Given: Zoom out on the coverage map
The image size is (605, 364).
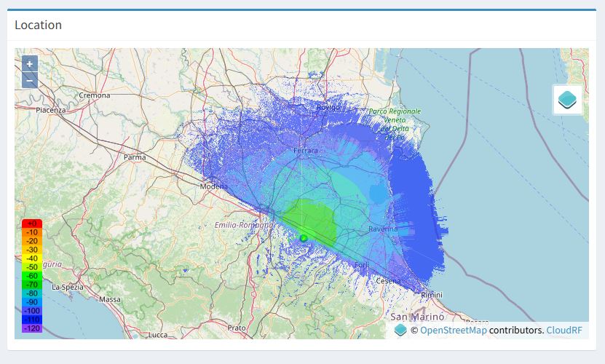Looking at the screenshot, I should click(x=30, y=80).
